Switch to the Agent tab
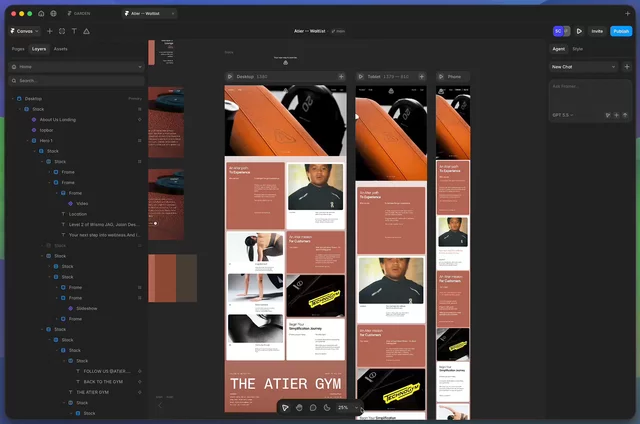 pos(559,49)
